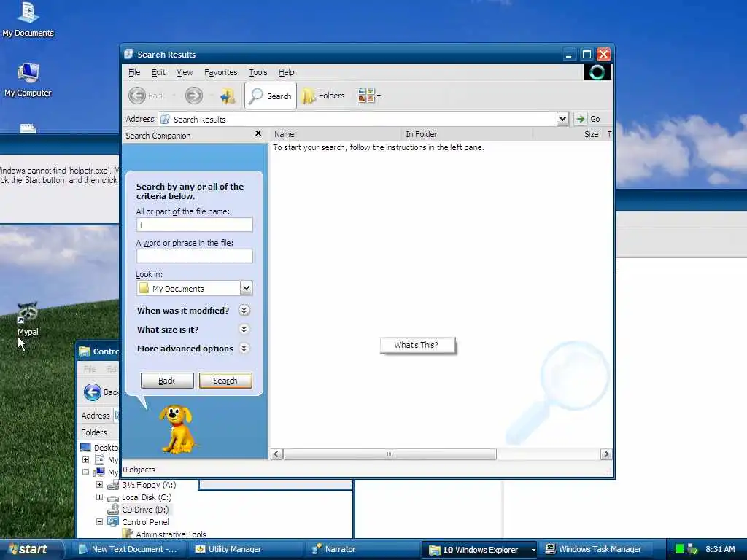Click Back button in Search Companion
Screen dimensions: 747x560
tap(167, 381)
